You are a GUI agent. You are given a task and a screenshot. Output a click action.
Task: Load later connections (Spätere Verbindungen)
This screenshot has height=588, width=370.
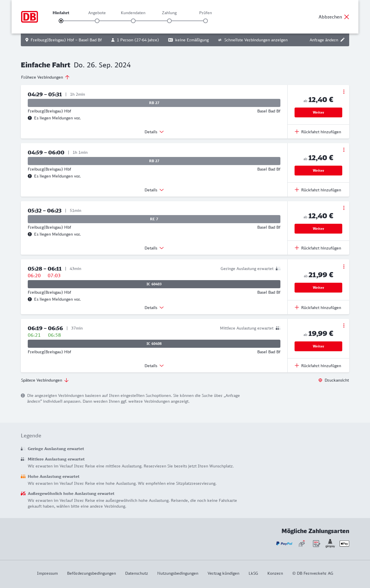click(45, 380)
